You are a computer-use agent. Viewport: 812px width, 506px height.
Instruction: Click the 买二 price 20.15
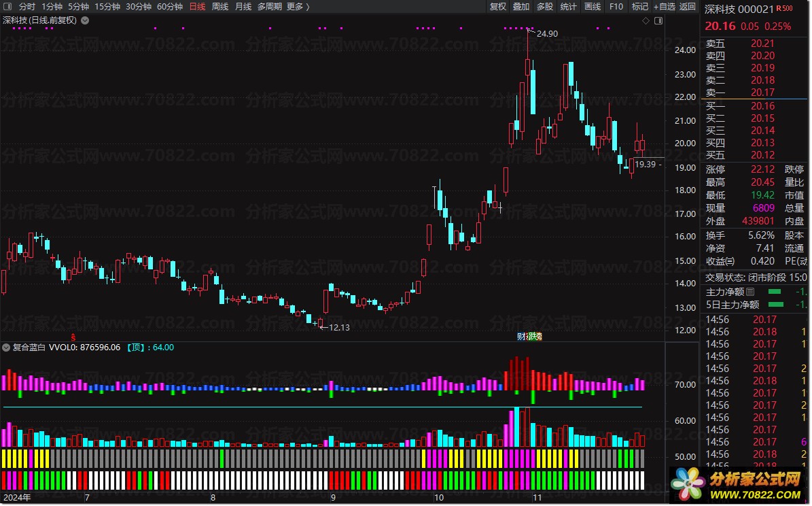pyautogui.click(x=763, y=118)
